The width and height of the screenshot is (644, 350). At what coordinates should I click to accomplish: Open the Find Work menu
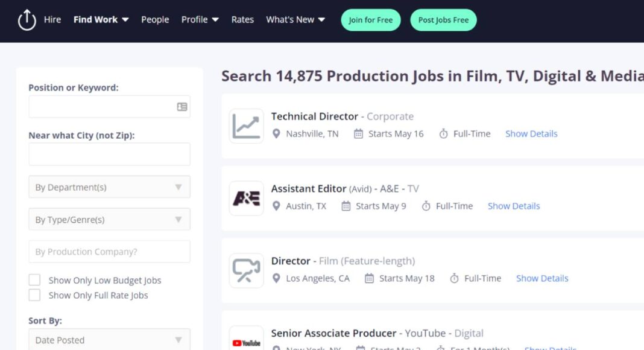coord(101,19)
